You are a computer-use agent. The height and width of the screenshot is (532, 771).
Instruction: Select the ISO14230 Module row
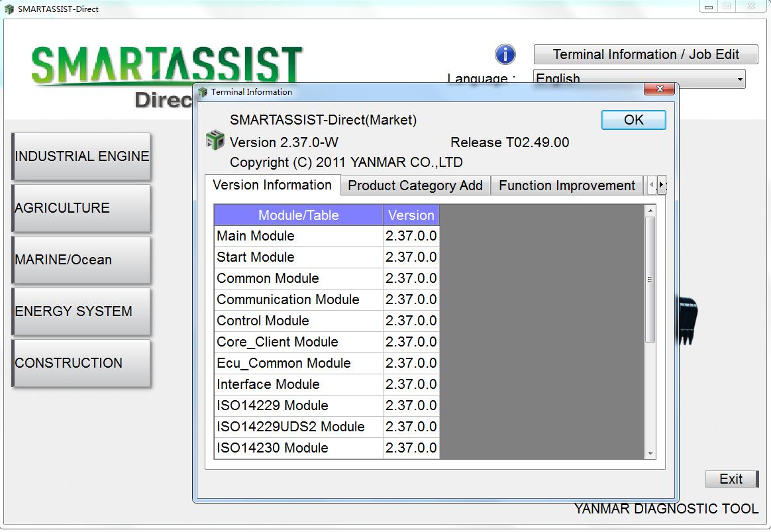click(327, 447)
